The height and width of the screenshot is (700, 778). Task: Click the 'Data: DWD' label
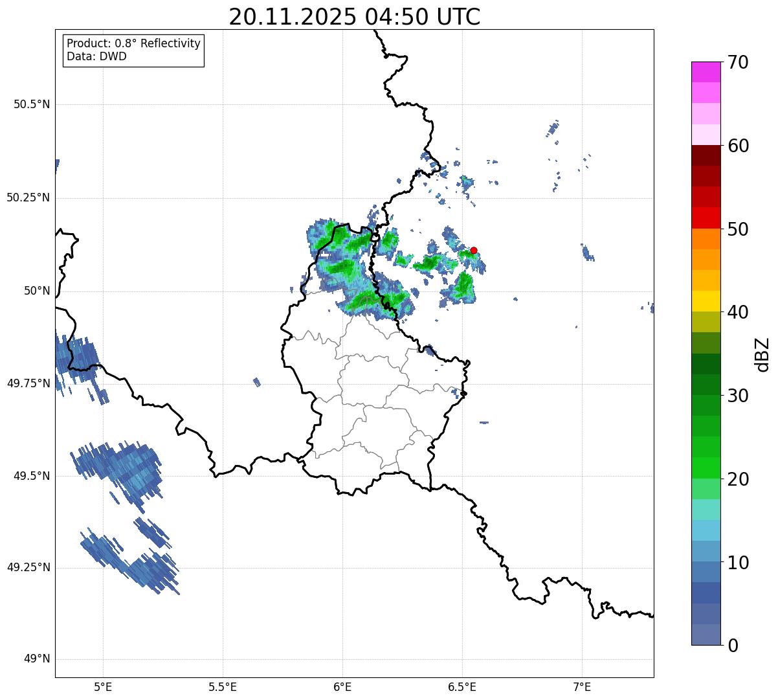click(96, 56)
